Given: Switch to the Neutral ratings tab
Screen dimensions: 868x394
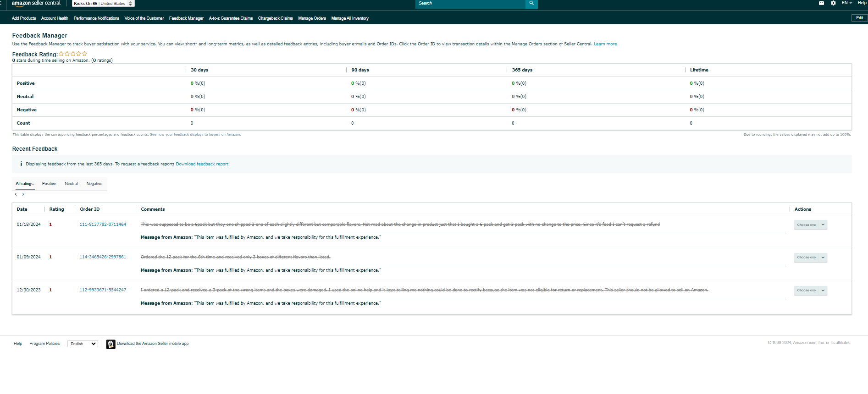Looking at the screenshot, I should pyautogui.click(x=71, y=184).
